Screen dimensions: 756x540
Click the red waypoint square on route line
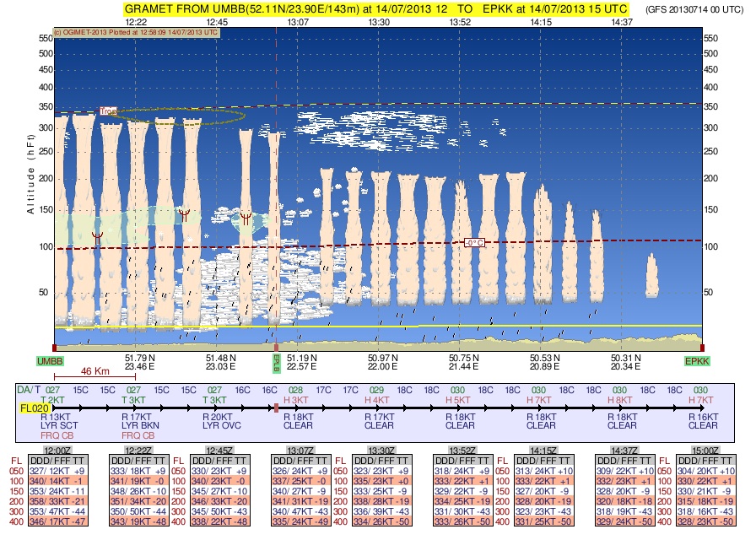coord(276,408)
